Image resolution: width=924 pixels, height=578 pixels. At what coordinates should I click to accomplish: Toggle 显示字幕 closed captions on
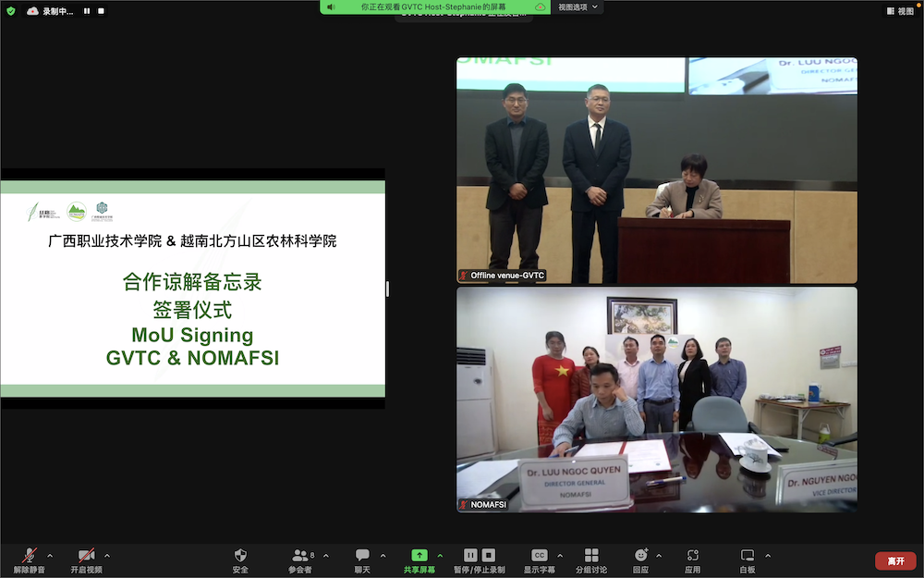(539, 555)
